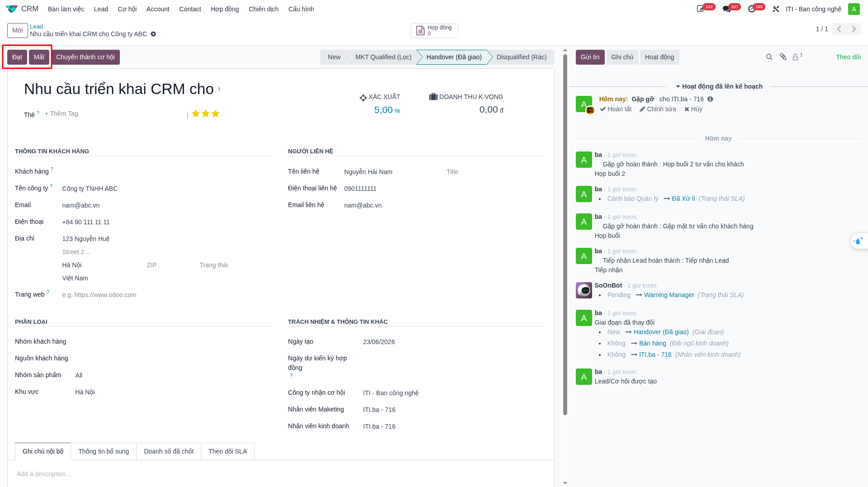This screenshot has height=487, width=868.
Task: Switch to the Thông tin bổ sung tab
Action: (104, 451)
